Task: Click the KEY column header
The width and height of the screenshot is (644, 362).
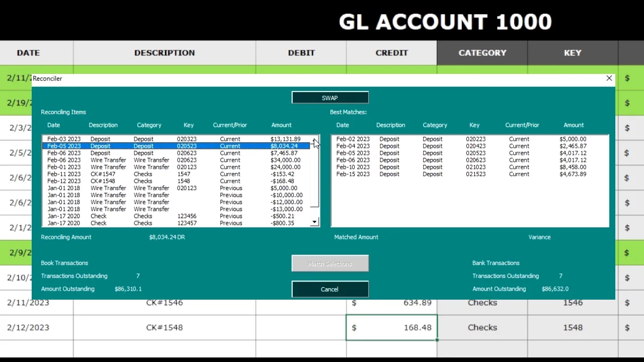Action: pos(572,53)
